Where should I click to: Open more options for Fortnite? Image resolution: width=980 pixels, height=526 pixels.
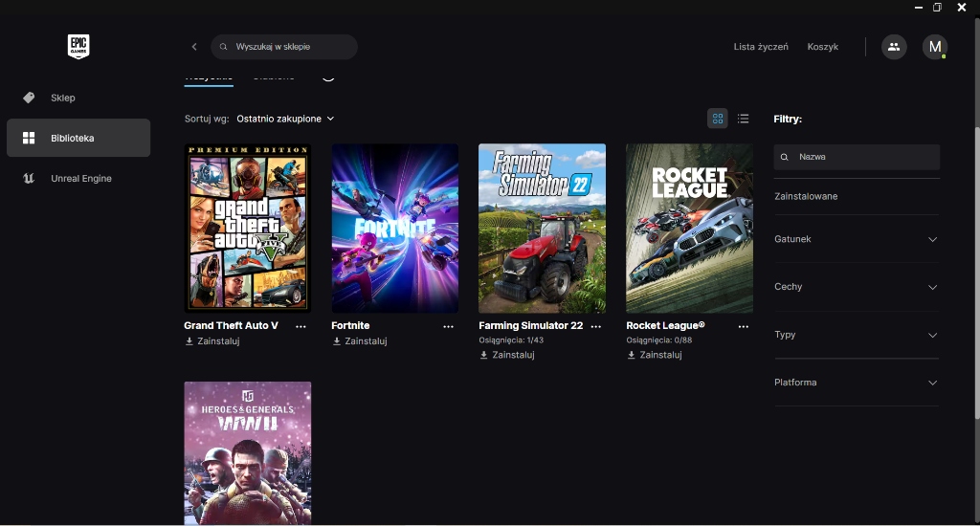click(x=448, y=326)
